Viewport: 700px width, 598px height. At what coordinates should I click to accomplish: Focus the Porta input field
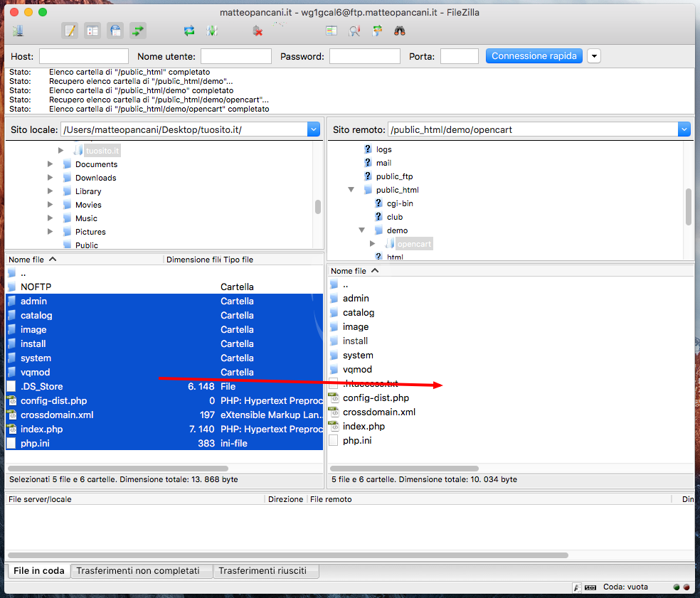click(x=460, y=56)
